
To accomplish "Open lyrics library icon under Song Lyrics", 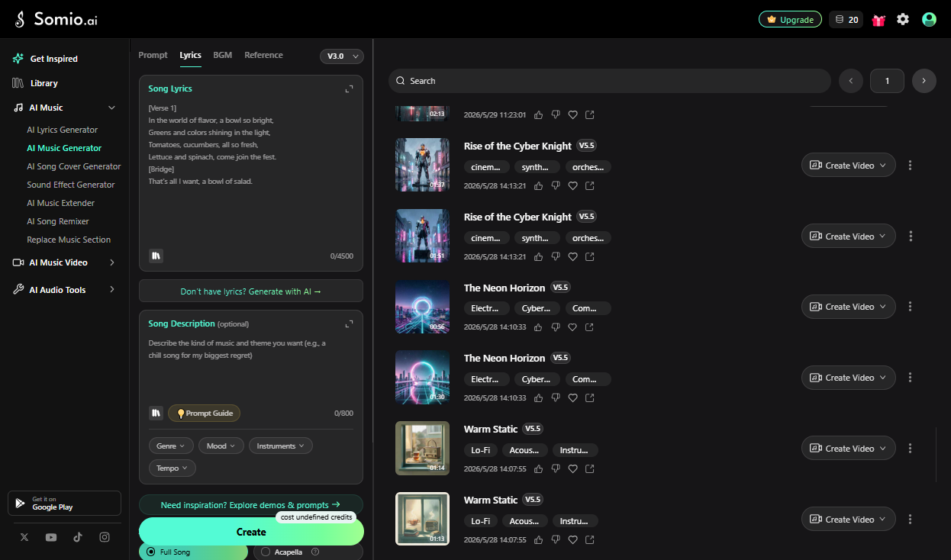I will 156,256.
